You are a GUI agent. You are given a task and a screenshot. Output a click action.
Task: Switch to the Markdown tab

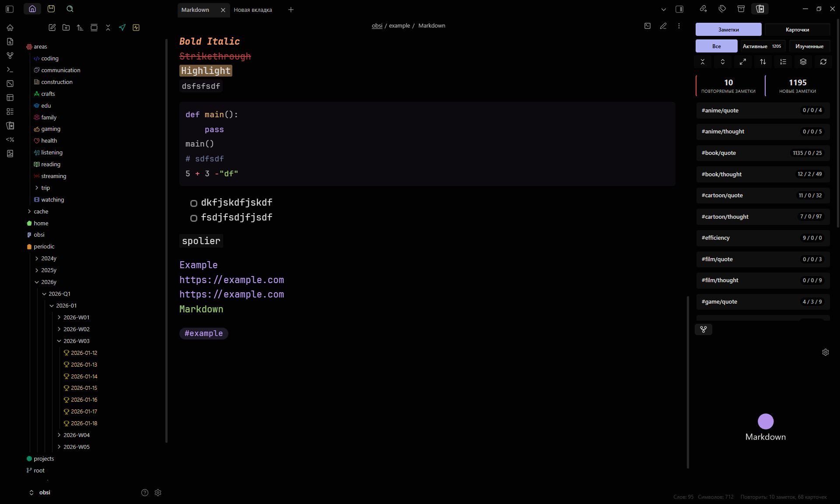click(196, 10)
